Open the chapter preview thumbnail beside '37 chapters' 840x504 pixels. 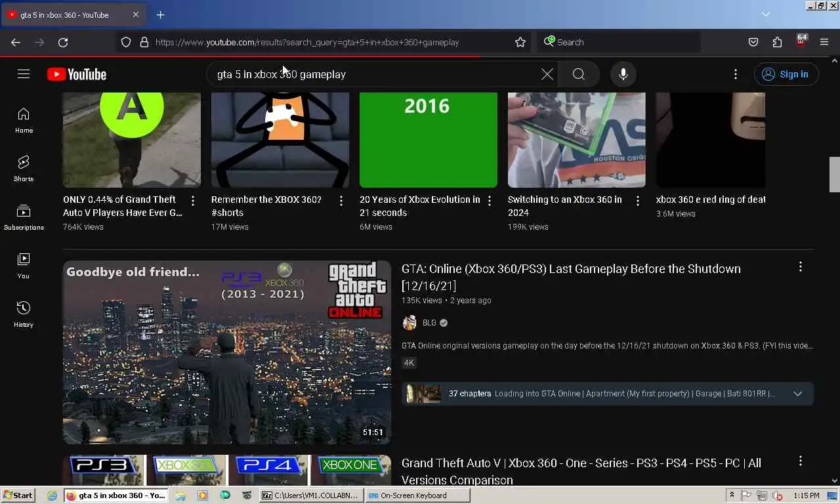423,394
